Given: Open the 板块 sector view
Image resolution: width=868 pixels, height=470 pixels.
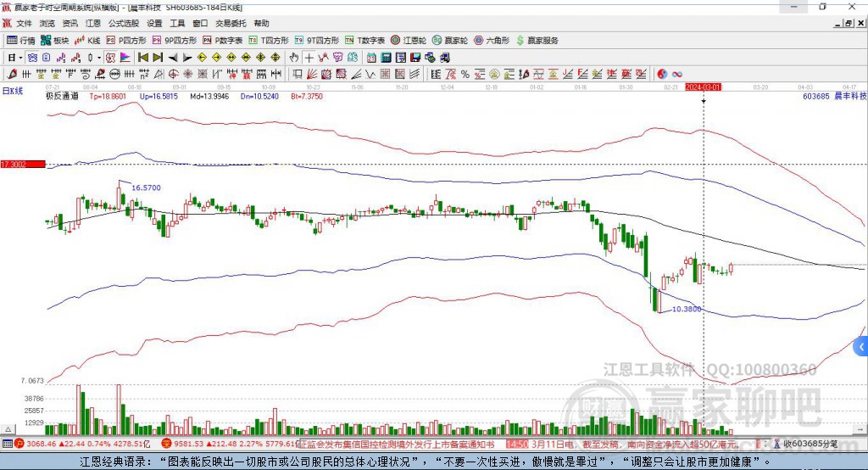Looking at the screenshot, I should [x=55, y=41].
